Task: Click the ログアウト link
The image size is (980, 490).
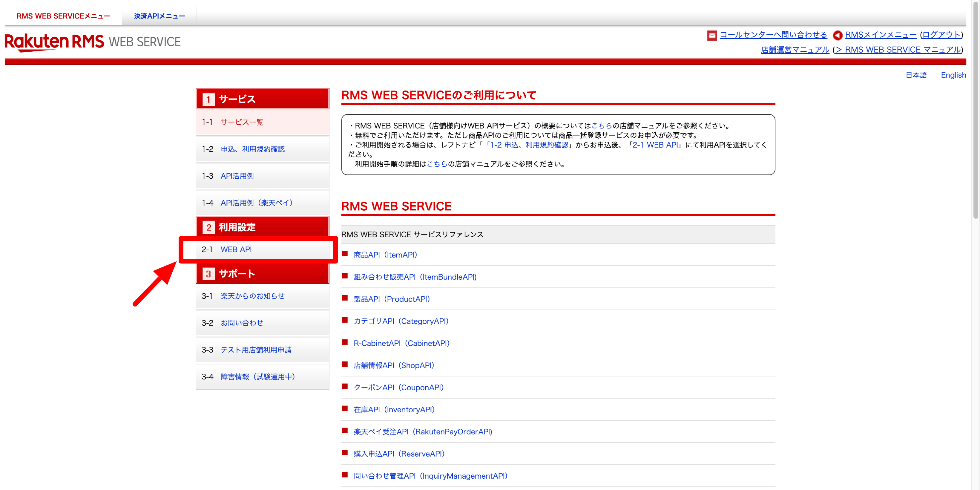Action: click(941, 35)
